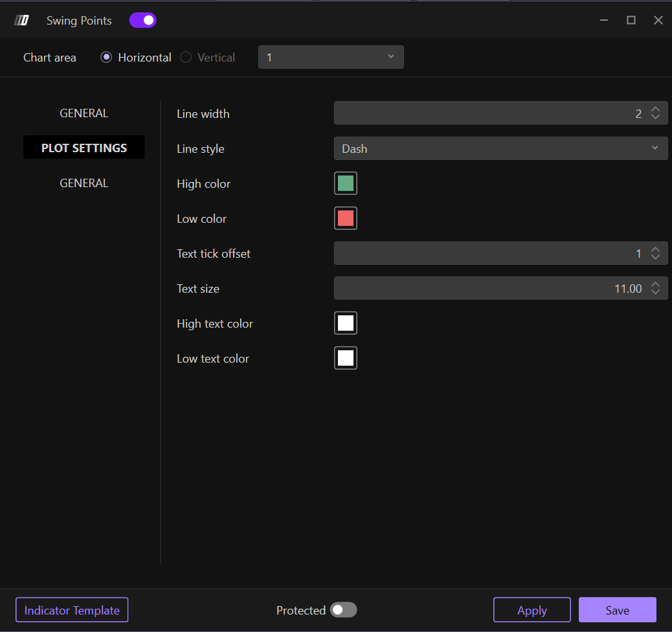Open the Chart area number dropdown

pyautogui.click(x=331, y=57)
